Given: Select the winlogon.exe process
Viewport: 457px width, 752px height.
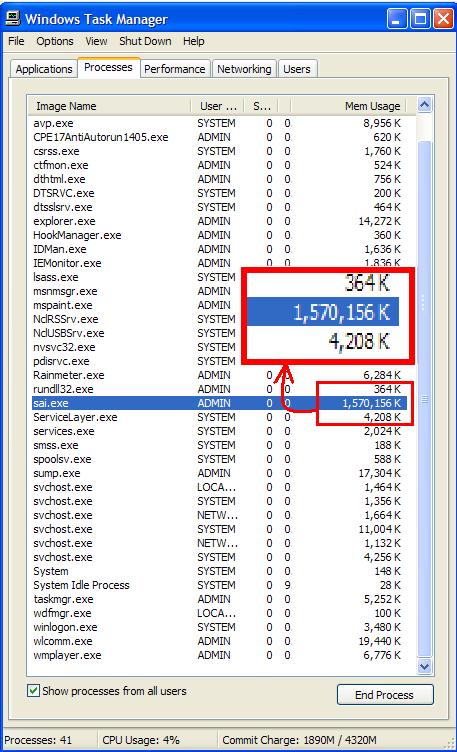Looking at the screenshot, I should click(x=220, y=627).
